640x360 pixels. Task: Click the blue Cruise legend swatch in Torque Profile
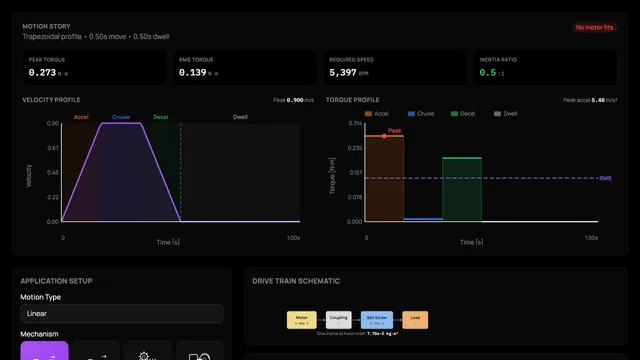[411, 113]
